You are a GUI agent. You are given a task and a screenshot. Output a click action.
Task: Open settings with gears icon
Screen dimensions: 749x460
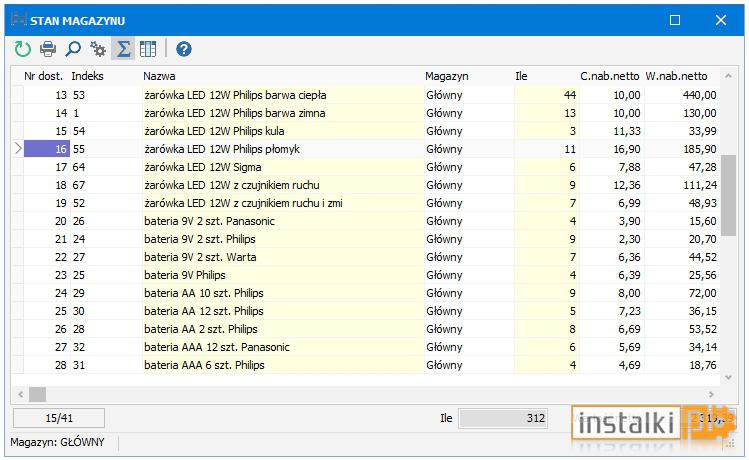pyautogui.click(x=98, y=49)
